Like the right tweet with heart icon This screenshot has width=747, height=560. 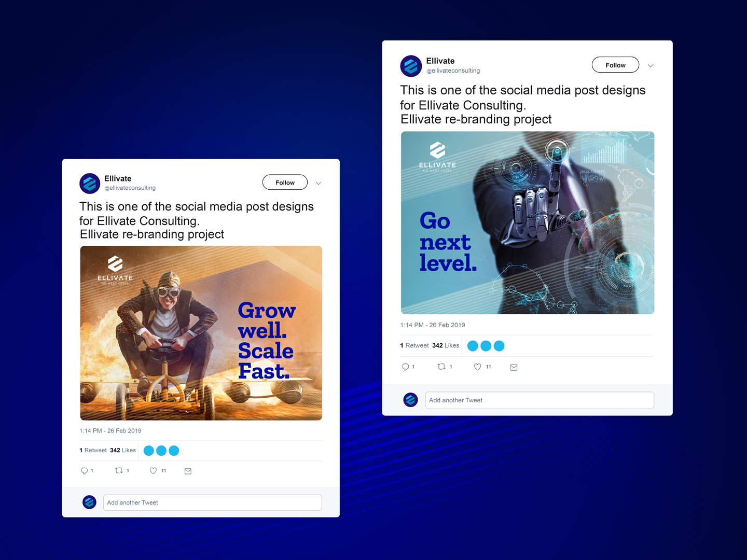pyautogui.click(x=478, y=367)
